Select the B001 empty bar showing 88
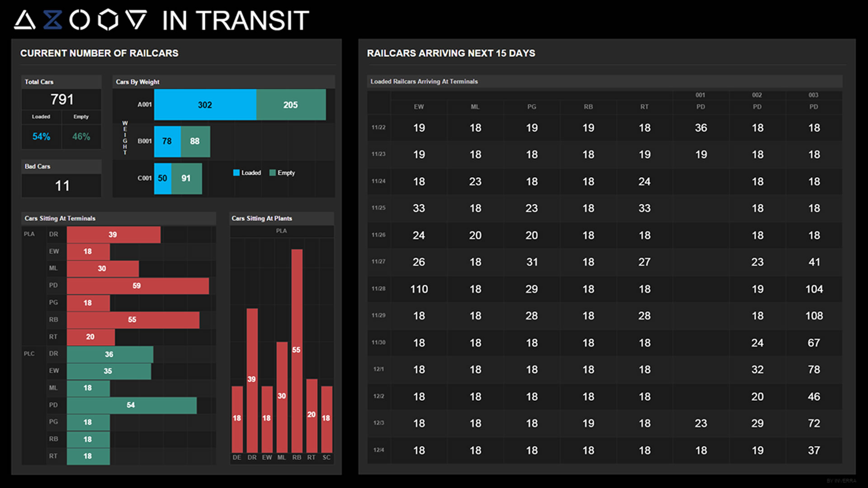The height and width of the screenshot is (488, 868). tap(195, 141)
